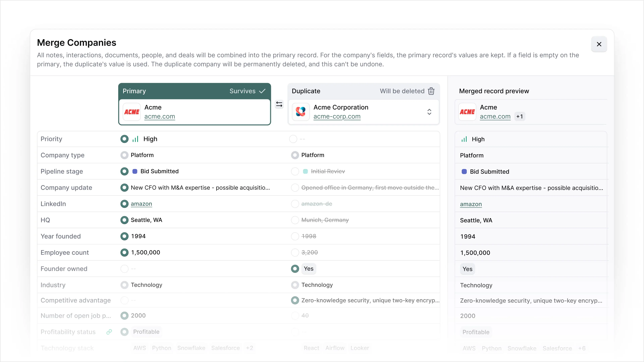This screenshot has height=362, width=644.
Task: Click the priority bars icon in the merged preview
Action: (x=464, y=139)
